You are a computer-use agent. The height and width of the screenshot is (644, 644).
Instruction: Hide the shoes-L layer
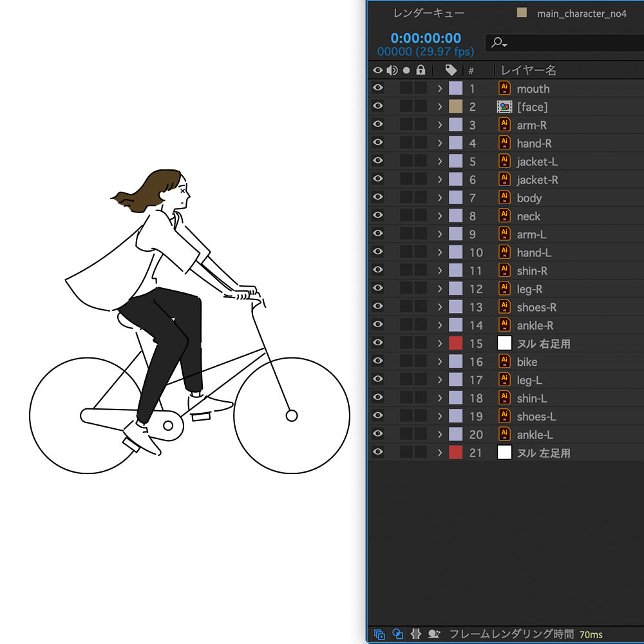pyautogui.click(x=378, y=416)
